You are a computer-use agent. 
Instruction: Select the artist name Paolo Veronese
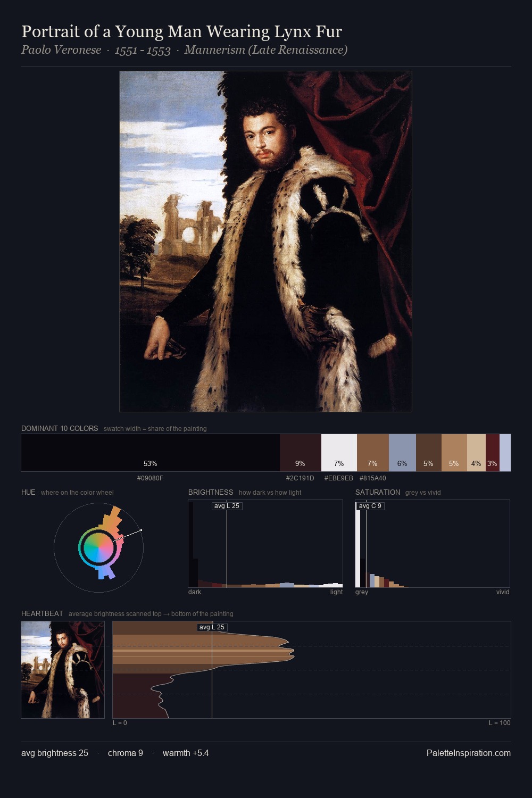(61, 50)
